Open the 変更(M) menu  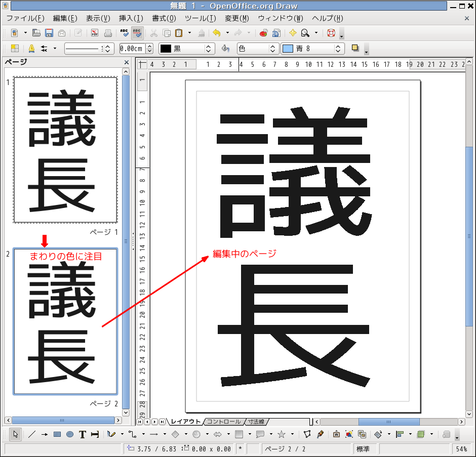pos(237,18)
